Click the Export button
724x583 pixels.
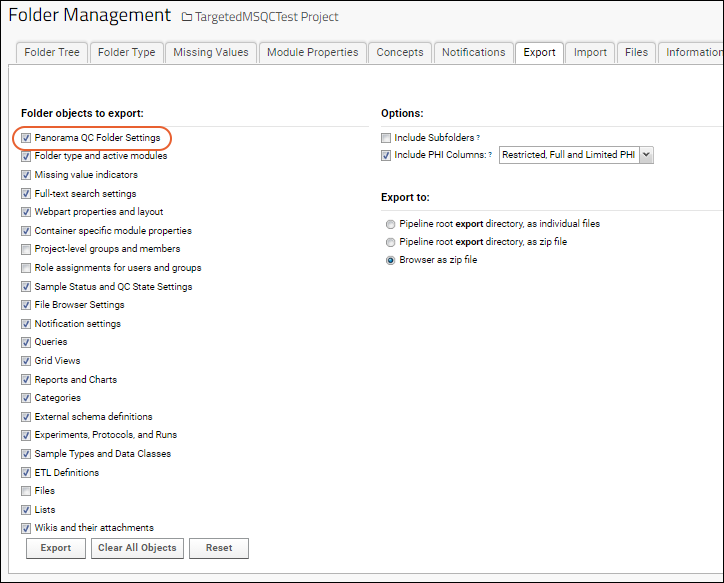click(x=56, y=548)
